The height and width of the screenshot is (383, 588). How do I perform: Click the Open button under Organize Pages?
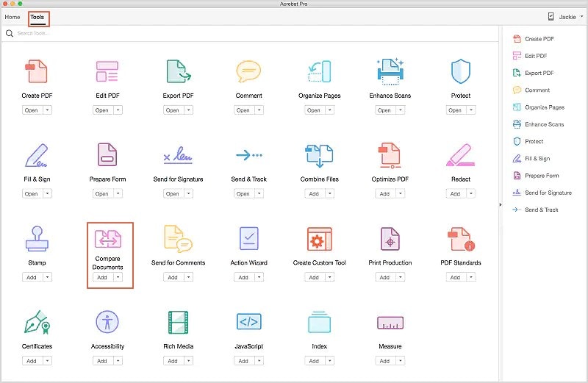tap(314, 110)
